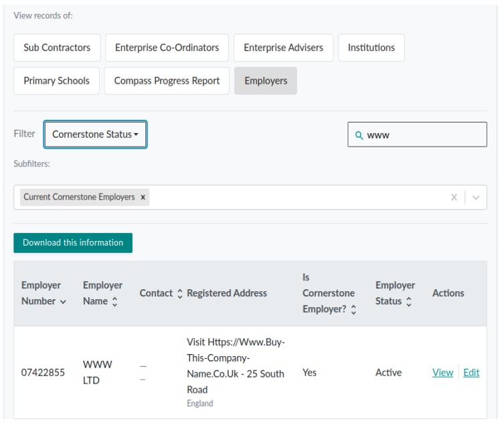Viewport: 504px width, 425px height.
Task: Click employer number 07422855
Action: [43, 373]
